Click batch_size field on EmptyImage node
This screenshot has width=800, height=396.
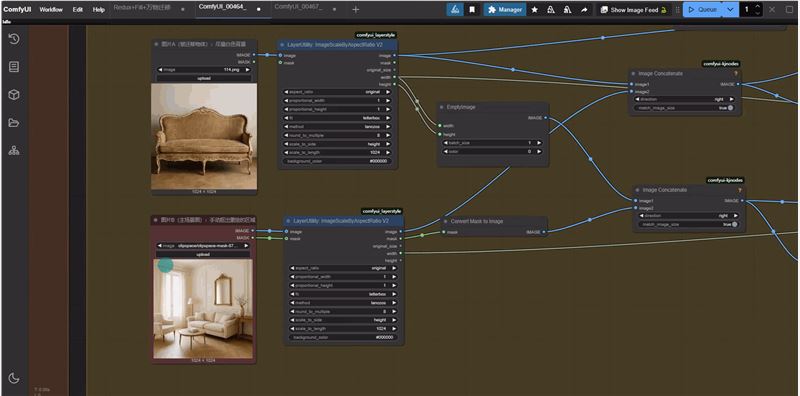coord(492,143)
